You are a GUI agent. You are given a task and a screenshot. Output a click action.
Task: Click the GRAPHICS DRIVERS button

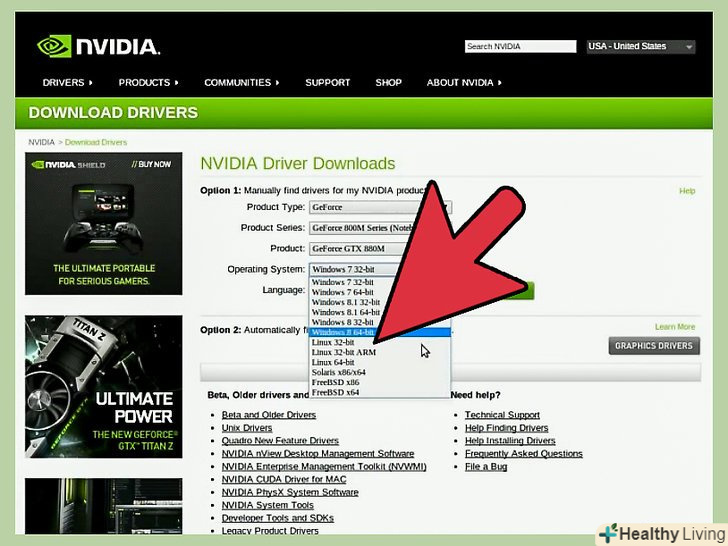[654, 346]
